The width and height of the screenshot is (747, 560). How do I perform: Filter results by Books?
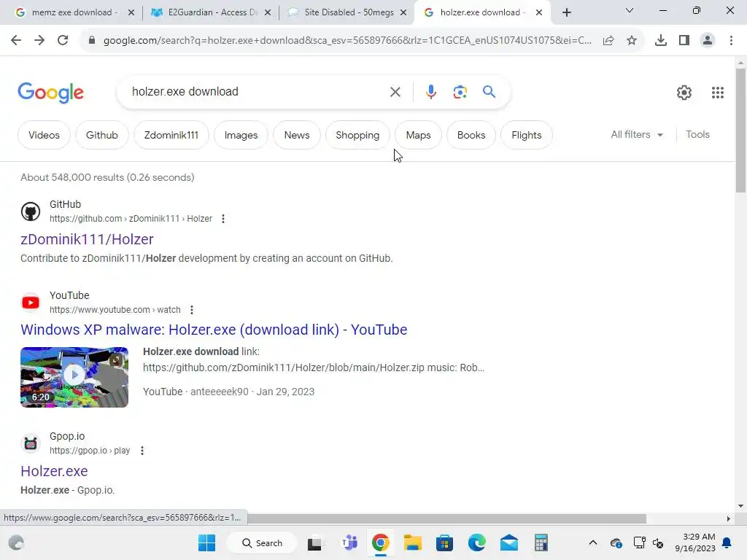point(471,135)
